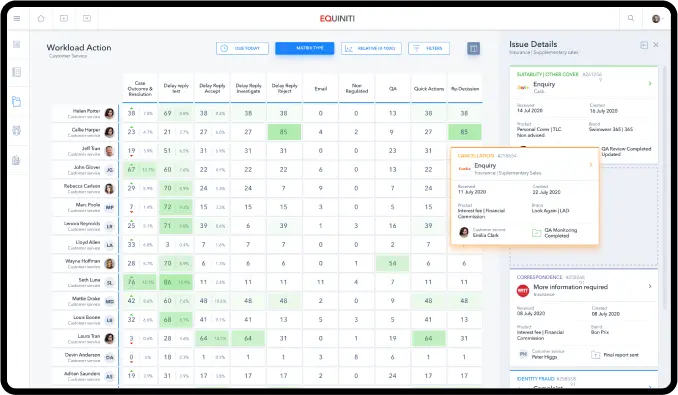Screen dimensions: 678x395
Task: Collapse the Issue Details panel icon
Action: click(x=644, y=45)
